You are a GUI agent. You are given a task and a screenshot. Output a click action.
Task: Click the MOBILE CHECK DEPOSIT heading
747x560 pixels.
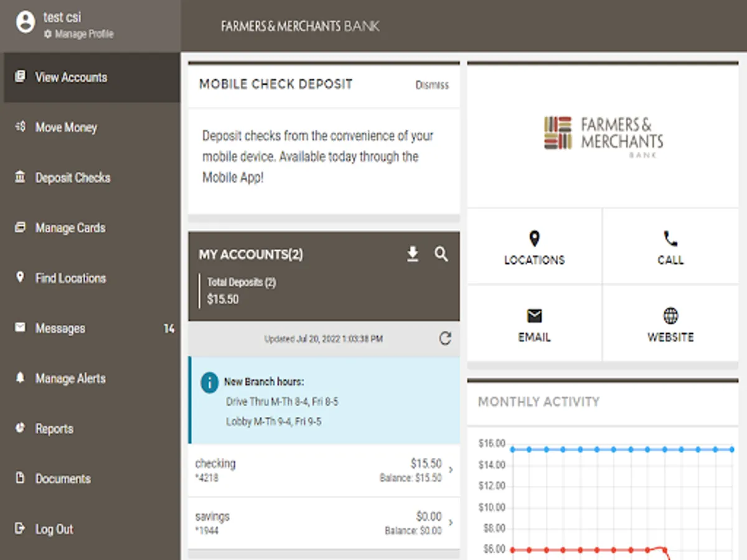(x=276, y=84)
